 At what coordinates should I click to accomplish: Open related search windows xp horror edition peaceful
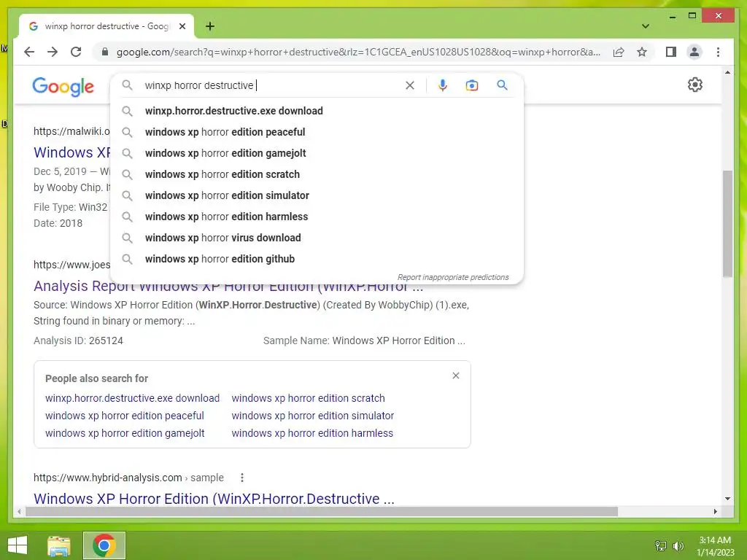point(125,416)
